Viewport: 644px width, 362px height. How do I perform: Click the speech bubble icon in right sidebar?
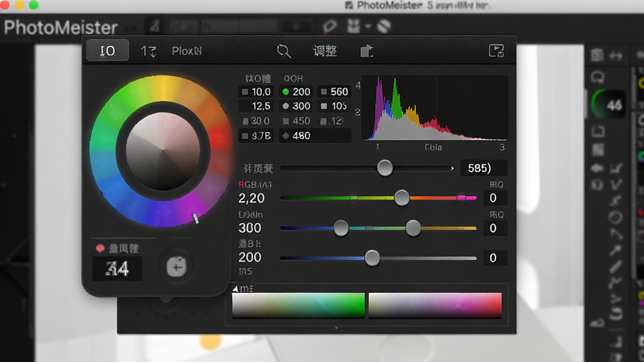597,77
